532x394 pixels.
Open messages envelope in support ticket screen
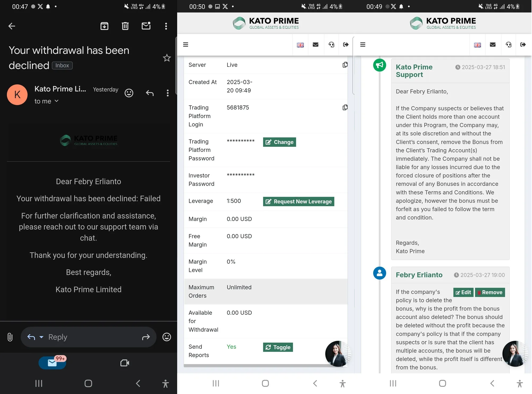pos(493,45)
